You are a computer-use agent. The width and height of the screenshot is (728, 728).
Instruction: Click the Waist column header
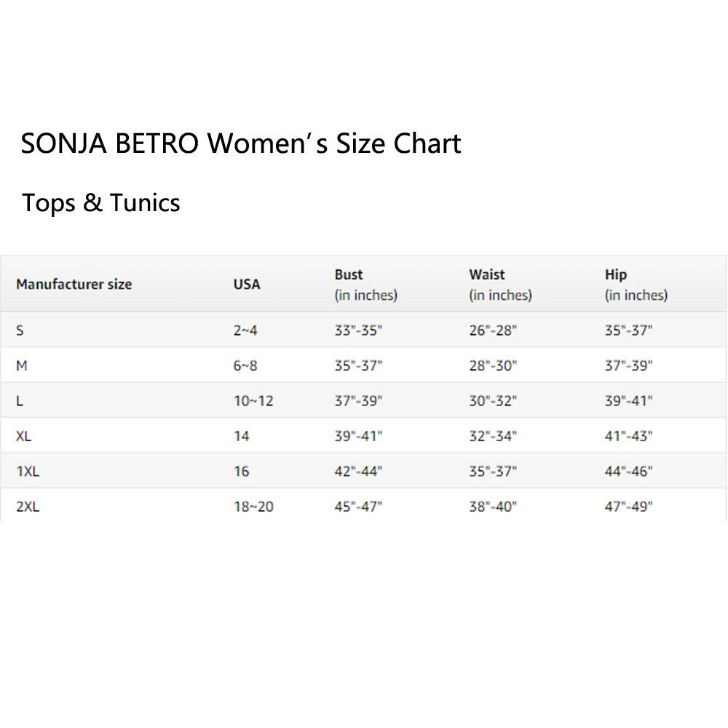point(487,275)
